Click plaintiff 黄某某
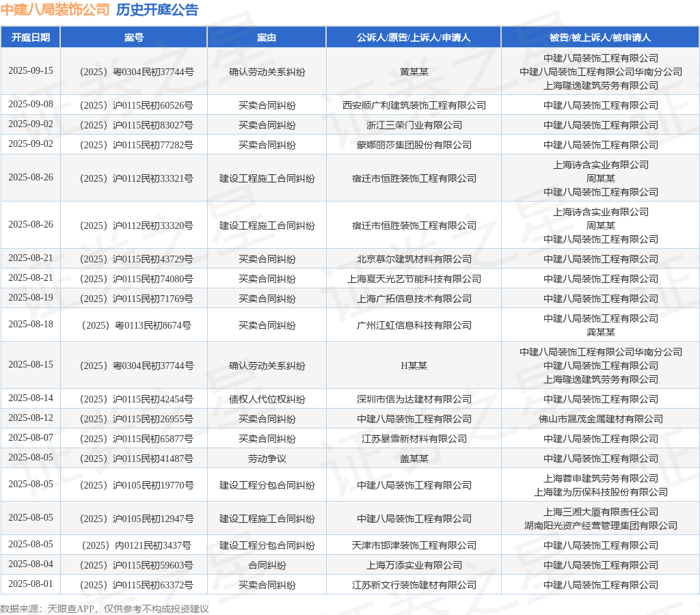Viewport: 700px width, 615px height. pos(414,72)
